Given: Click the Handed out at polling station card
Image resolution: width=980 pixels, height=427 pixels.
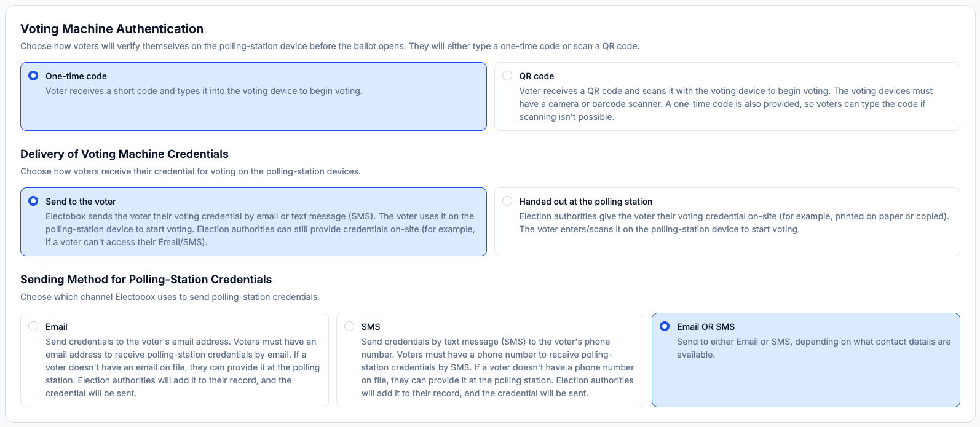Looking at the screenshot, I should (727, 221).
